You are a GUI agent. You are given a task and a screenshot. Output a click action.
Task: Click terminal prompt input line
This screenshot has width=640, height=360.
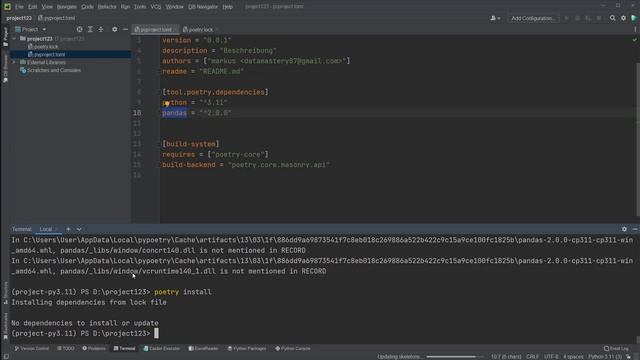point(85,333)
